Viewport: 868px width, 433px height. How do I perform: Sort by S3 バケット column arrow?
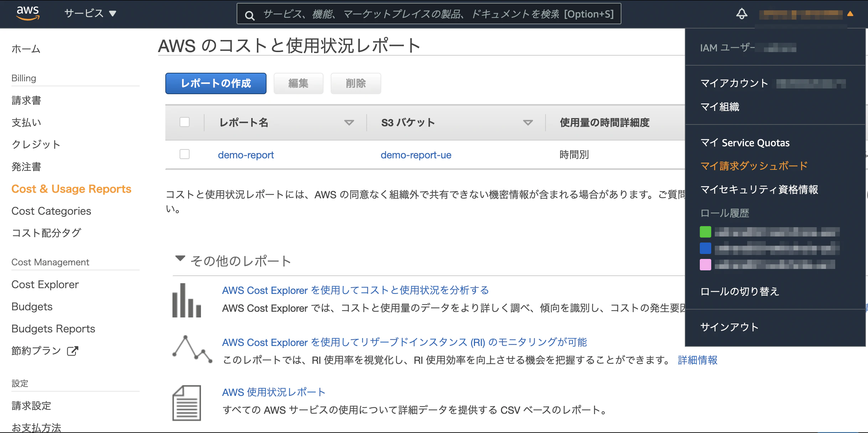click(528, 123)
